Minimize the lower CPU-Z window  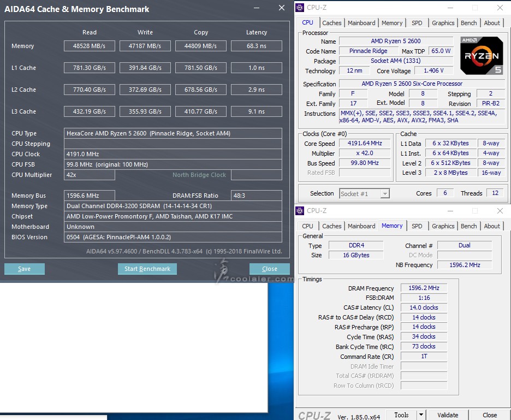pyautogui.click(x=450, y=211)
